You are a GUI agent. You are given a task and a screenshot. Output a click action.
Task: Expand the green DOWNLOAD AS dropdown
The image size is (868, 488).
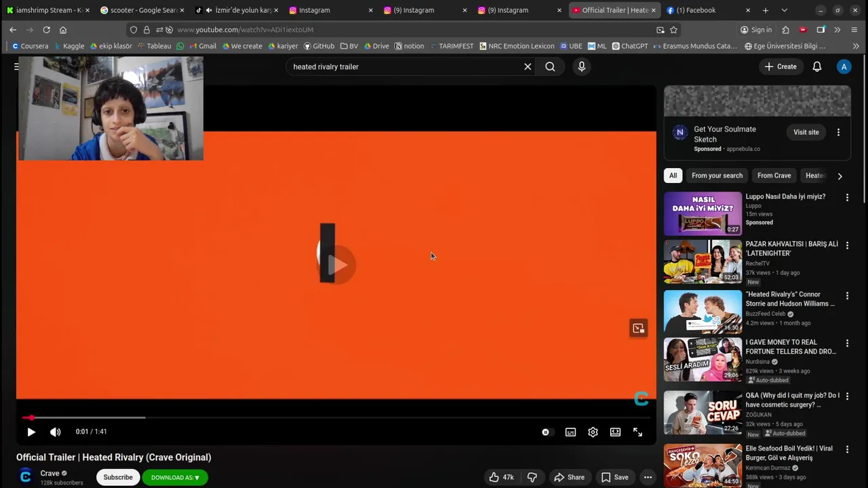[175, 477]
